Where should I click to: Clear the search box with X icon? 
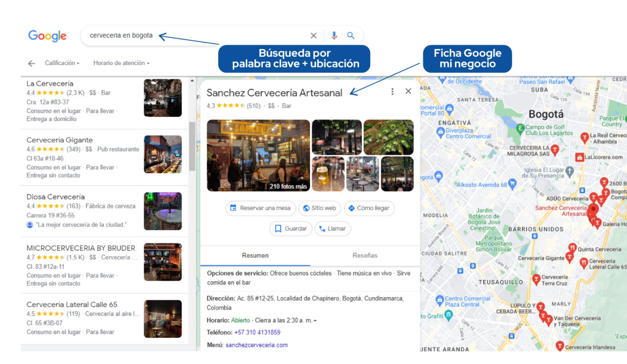coord(313,35)
